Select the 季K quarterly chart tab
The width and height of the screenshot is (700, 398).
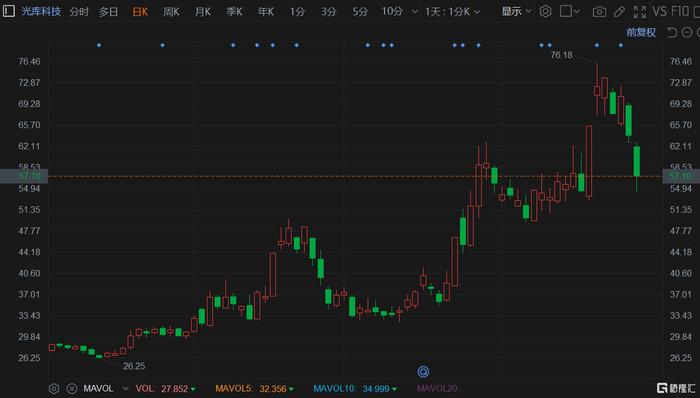(x=234, y=12)
